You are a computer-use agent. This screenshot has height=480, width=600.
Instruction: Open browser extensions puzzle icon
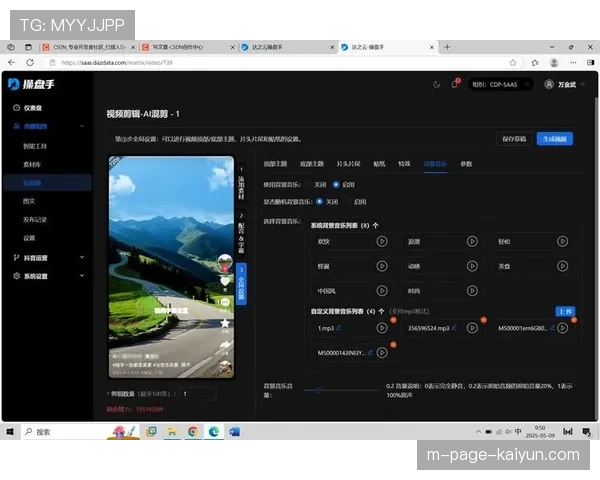[x=535, y=62]
